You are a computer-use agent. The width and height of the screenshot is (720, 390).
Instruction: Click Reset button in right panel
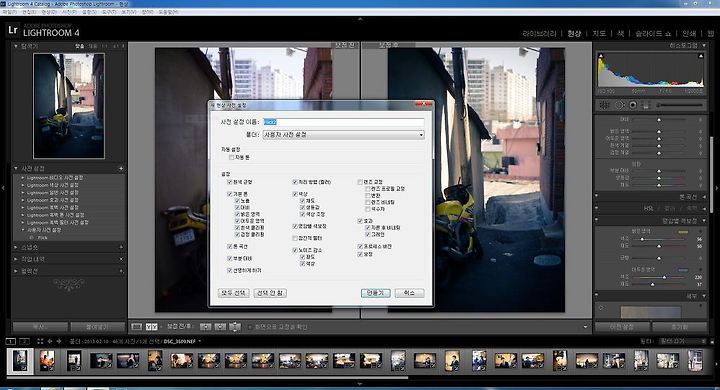(x=679, y=327)
